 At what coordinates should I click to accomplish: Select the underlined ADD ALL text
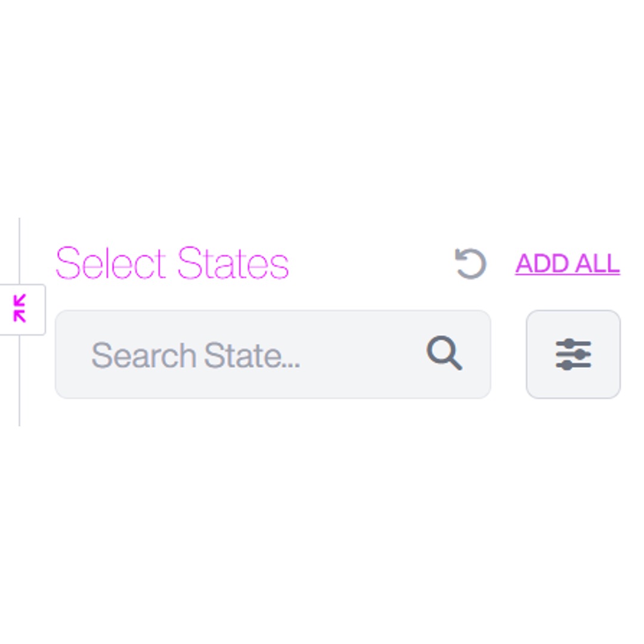point(567,264)
